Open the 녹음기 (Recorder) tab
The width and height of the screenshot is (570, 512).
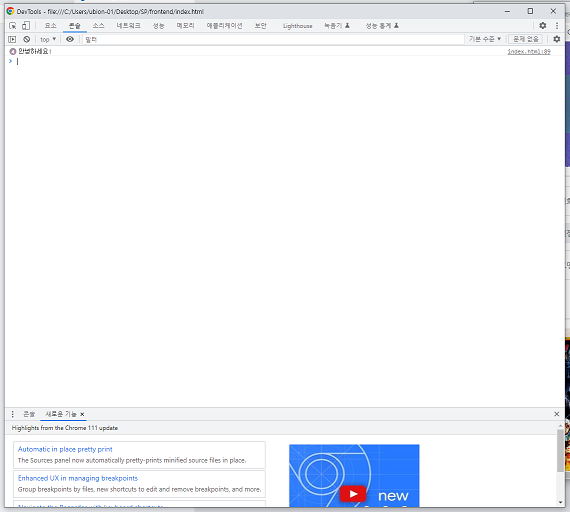click(x=337, y=26)
